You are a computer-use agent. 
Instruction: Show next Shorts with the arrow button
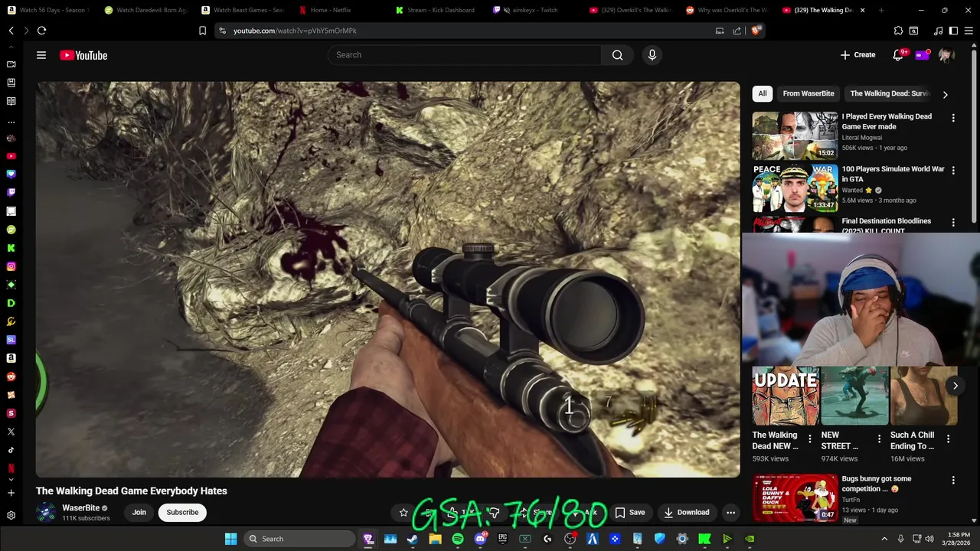coord(955,386)
